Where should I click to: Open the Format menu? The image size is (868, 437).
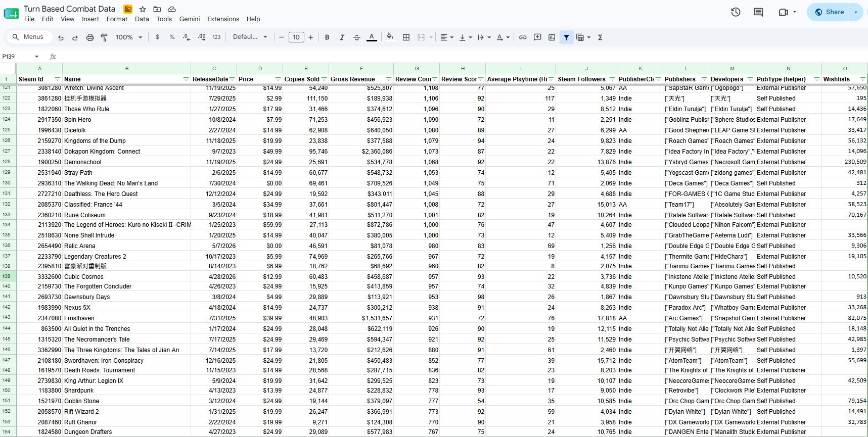click(x=117, y=19)
